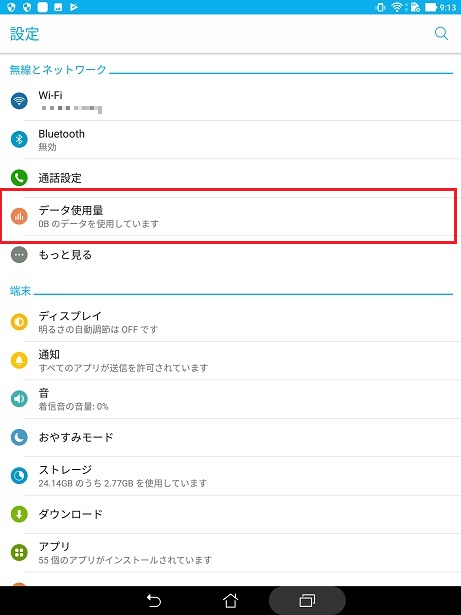Tap the search magnifier icon
The height and width of the screenshot is (615, 461).
point(441,34)
